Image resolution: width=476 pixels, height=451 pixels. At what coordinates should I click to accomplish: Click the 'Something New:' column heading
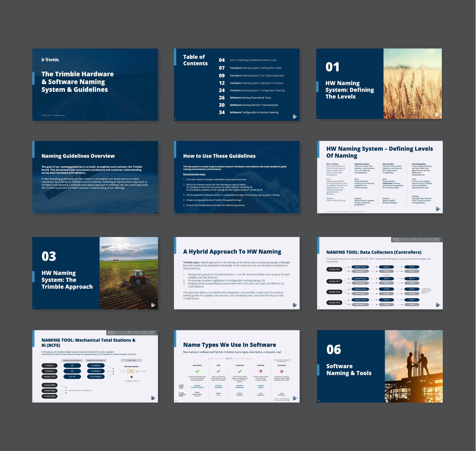(419, 164)
